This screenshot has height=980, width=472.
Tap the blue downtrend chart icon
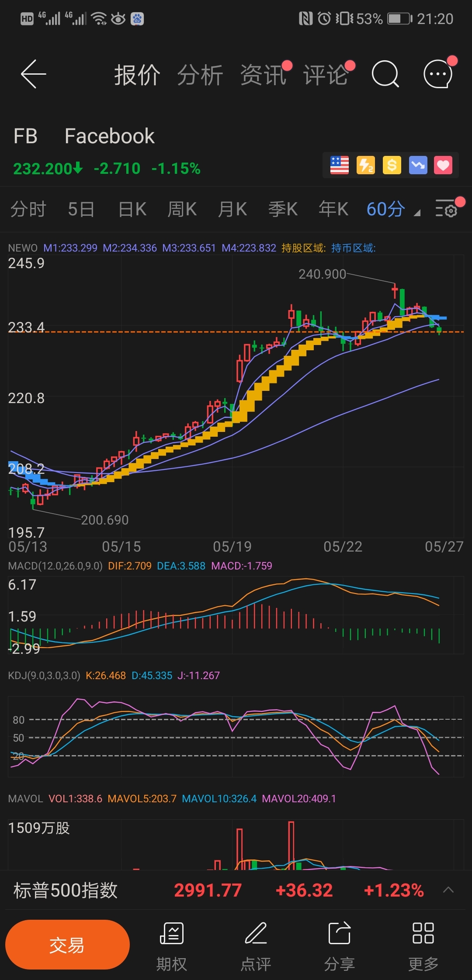418,165
